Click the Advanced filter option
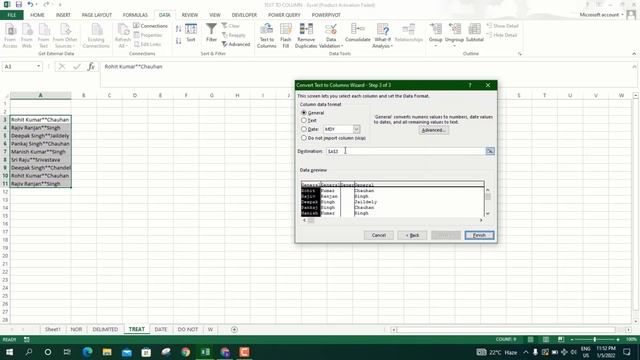Viewport: 640px width, 360px height. [236, 44]
